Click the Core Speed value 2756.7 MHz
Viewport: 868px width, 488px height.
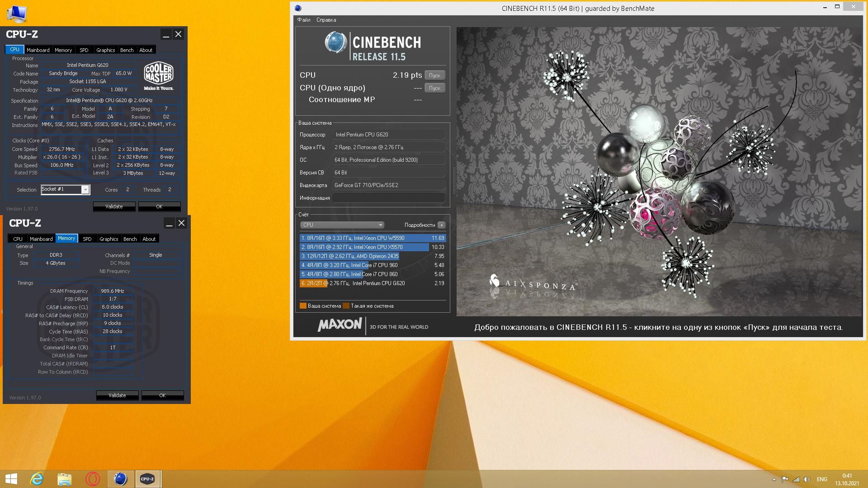[x=62, y=149]
